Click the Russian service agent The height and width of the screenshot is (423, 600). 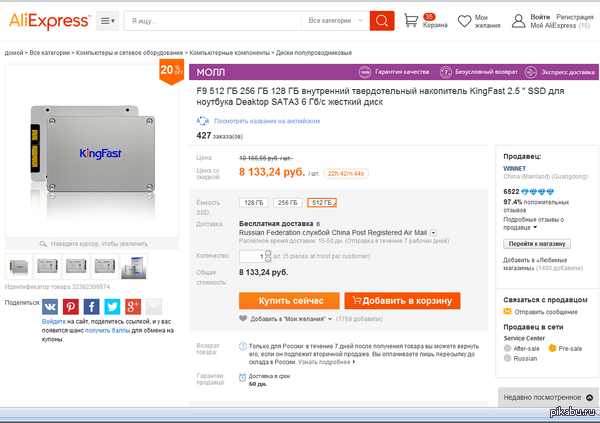(521, 358)
